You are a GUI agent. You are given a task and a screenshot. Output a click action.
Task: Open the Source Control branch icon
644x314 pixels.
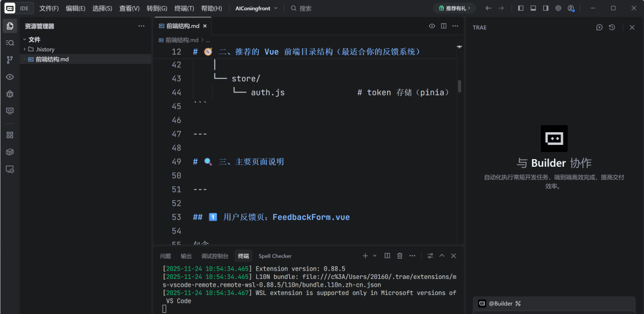[10, 60]
